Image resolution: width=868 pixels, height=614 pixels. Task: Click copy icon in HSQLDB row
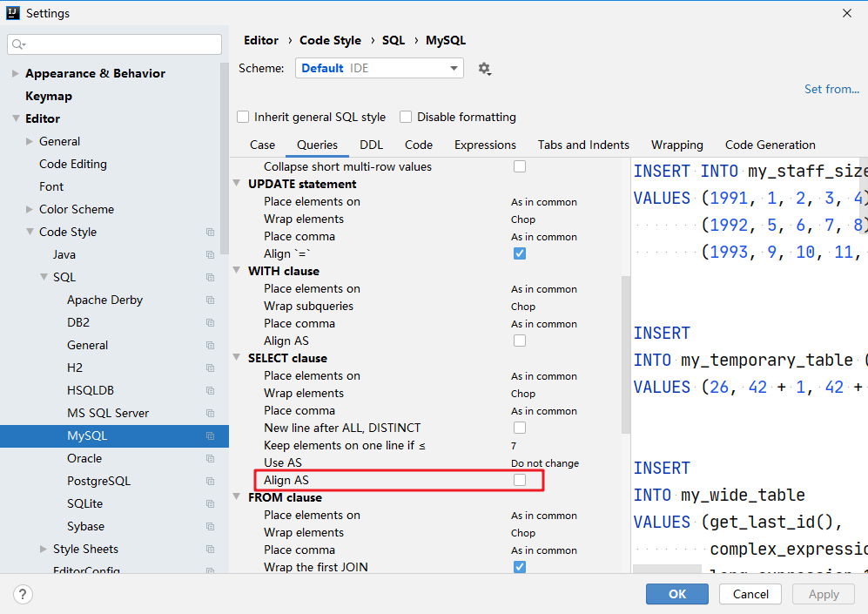pyautogui.click(x=211, y=391)
